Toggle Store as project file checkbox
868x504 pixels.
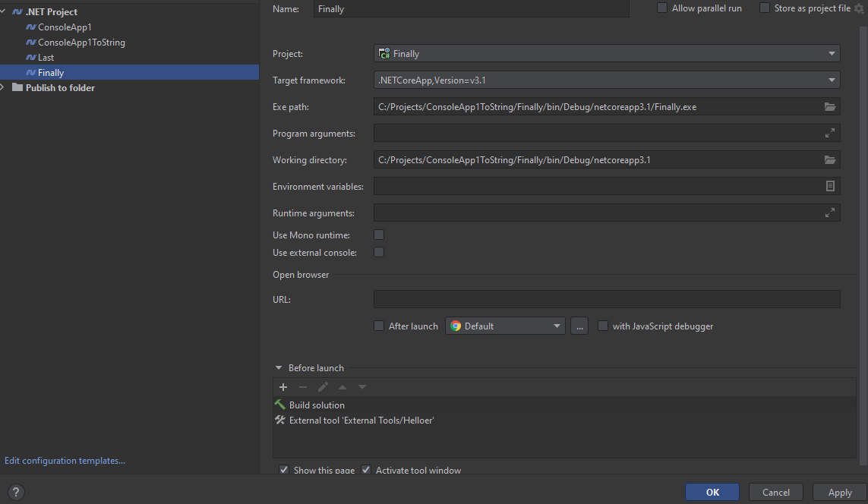click(x=764, y=8)
